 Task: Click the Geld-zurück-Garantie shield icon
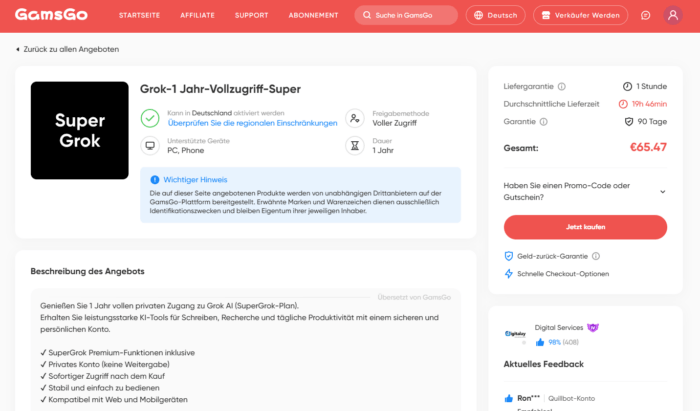[x=508, y=256]
